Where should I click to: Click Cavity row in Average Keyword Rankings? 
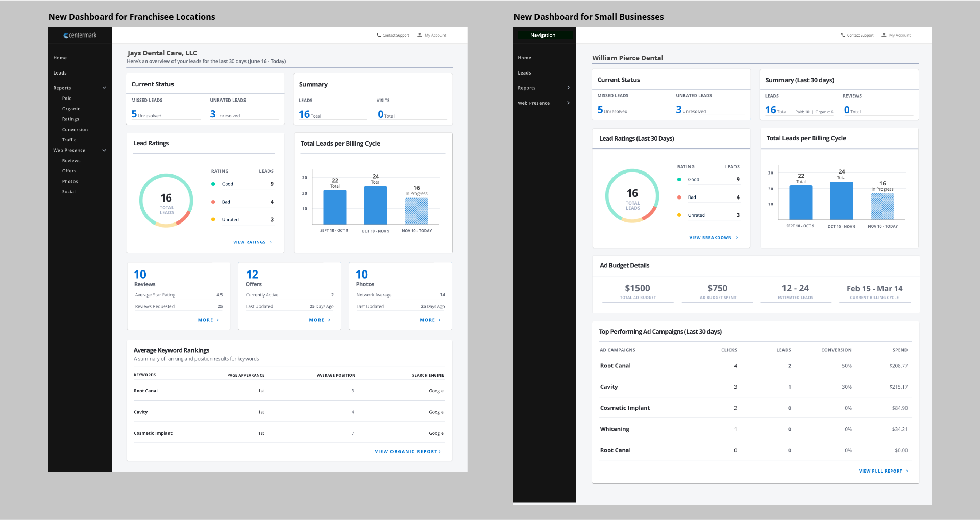[x=289, y=412]
